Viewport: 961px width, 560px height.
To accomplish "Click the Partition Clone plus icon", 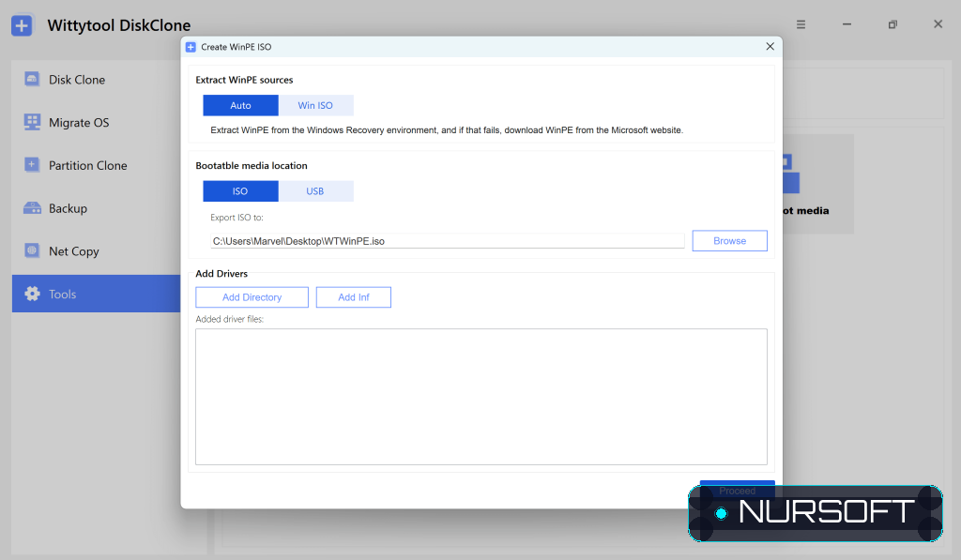I will (x=32, y=165).
